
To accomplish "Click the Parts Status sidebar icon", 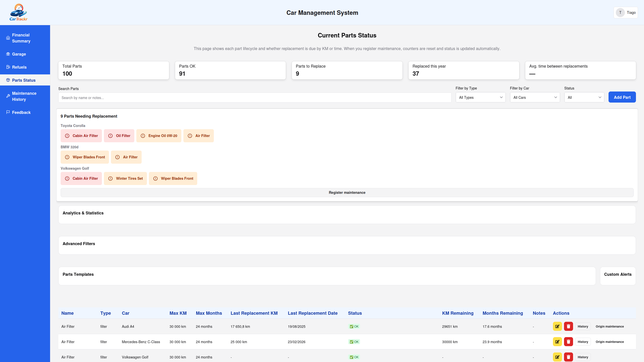I will click(8, 80).
